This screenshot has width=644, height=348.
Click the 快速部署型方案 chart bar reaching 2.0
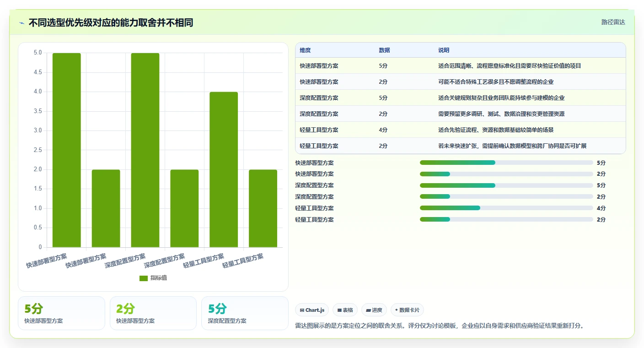pos(106,208)
